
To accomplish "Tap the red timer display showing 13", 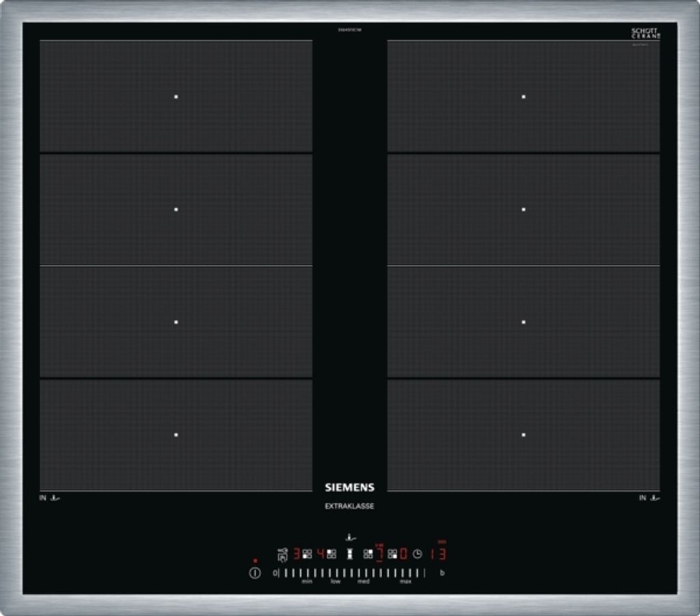I will 438,554.
